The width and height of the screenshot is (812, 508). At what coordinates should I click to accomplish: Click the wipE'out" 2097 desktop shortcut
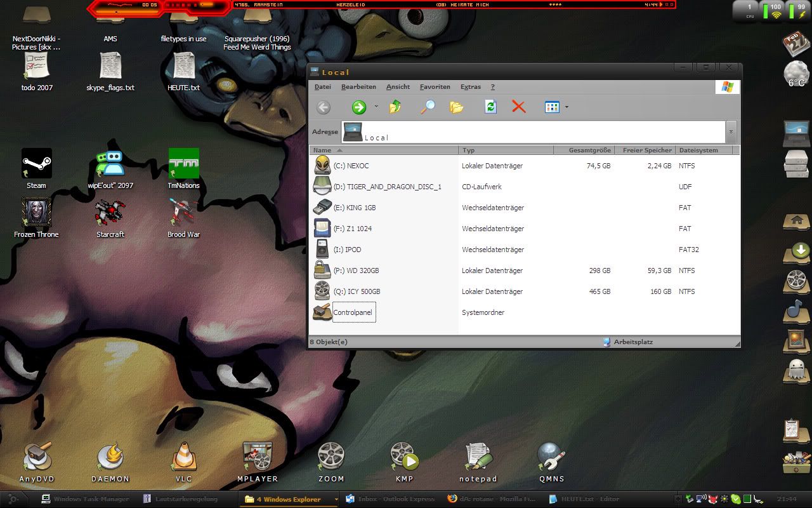110,169
